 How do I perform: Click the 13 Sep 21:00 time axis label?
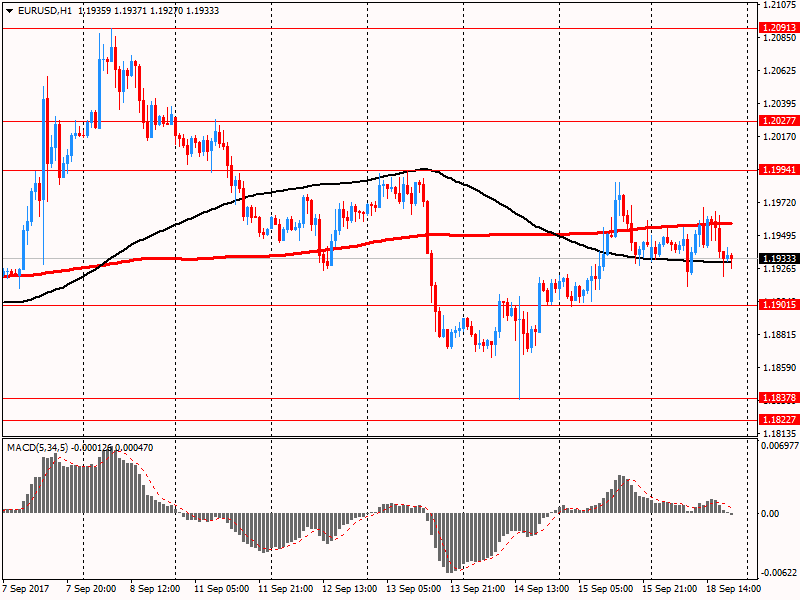tap(478, 588)
